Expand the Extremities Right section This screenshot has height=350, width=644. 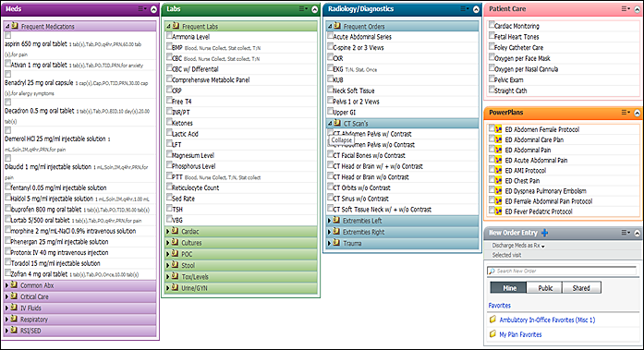[x=330, y=232]
